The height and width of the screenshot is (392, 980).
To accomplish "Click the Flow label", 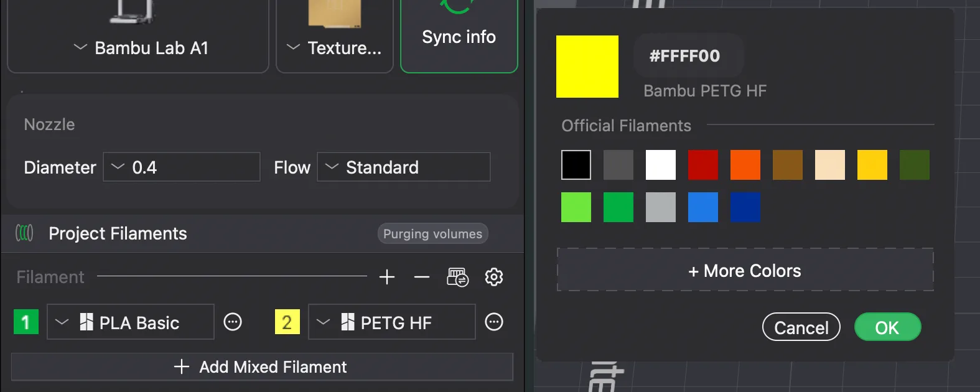I will click(x=292, y=167).
